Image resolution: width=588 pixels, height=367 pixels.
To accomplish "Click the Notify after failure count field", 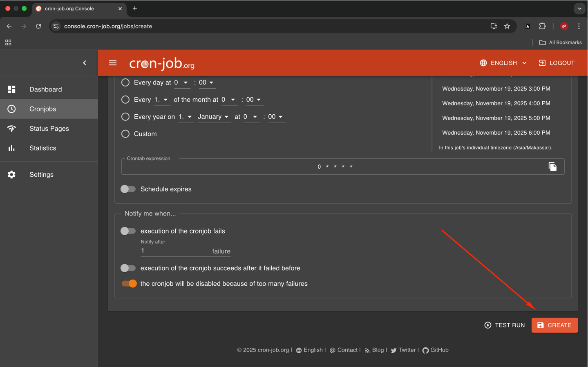I will [x=175, y=251].
